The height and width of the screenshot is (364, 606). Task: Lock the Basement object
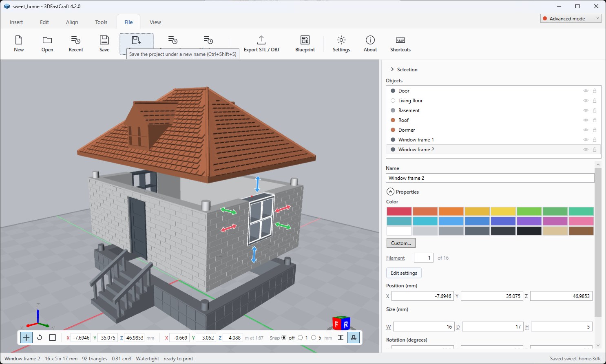click(x=595, y=110)
